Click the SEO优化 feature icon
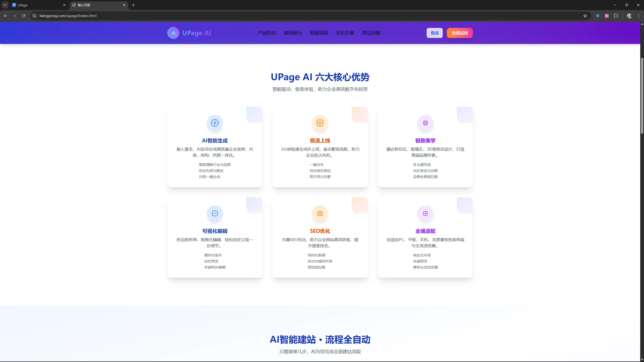This screenshot has height=362, width=644. (x=320, y=213)
